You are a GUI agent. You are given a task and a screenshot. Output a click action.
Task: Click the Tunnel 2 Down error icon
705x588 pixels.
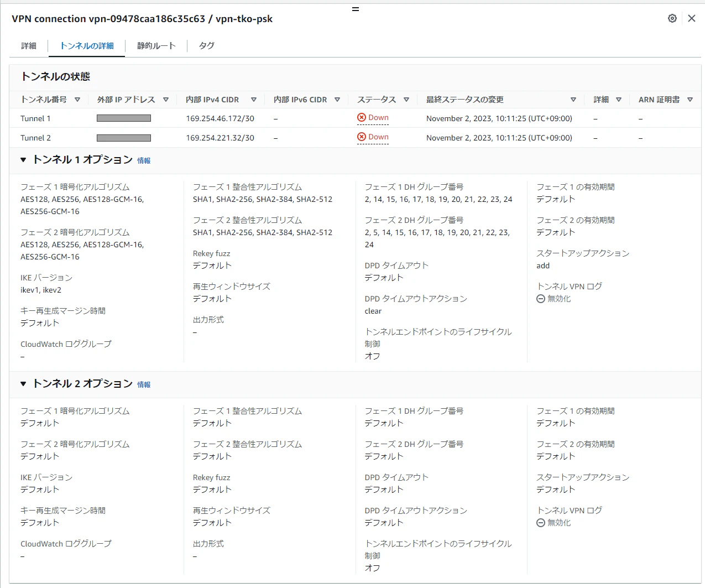(362, 137)
